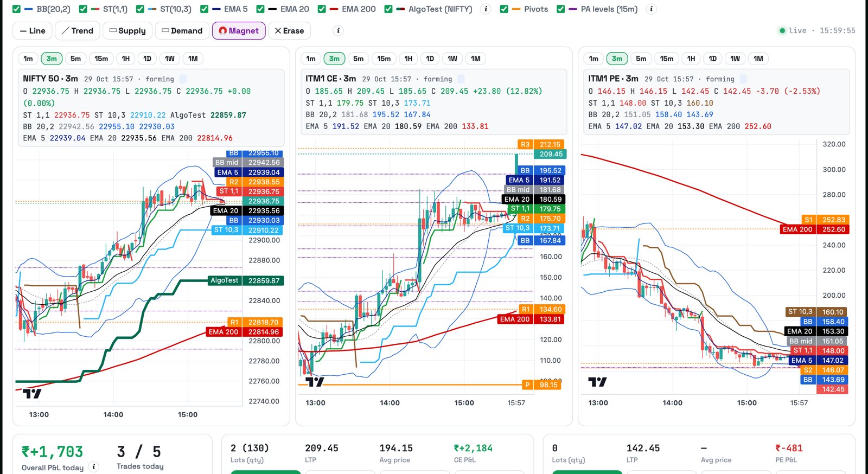
Task: Click the small square after 'forming' in NIFTY 50 header
Action: 183,79
